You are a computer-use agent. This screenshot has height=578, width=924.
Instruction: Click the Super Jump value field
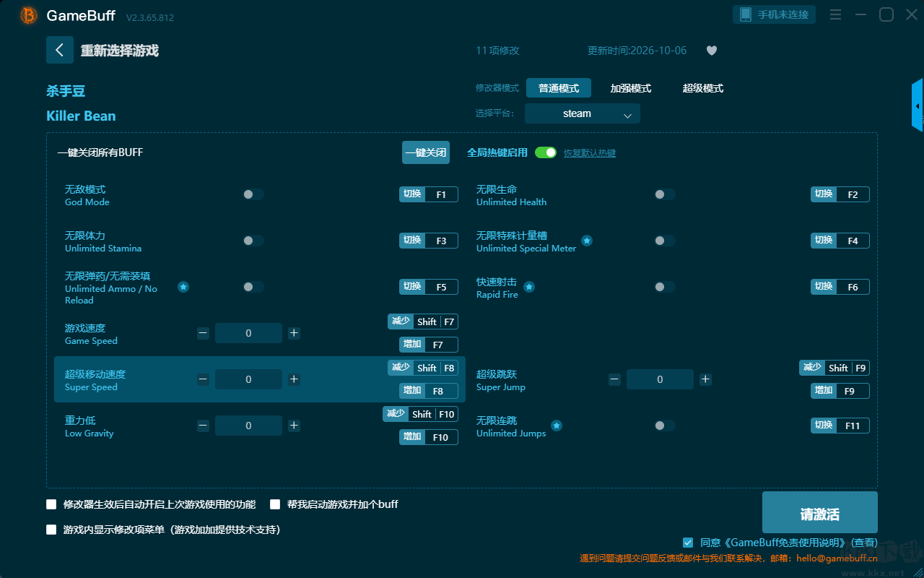coord(660,379)
